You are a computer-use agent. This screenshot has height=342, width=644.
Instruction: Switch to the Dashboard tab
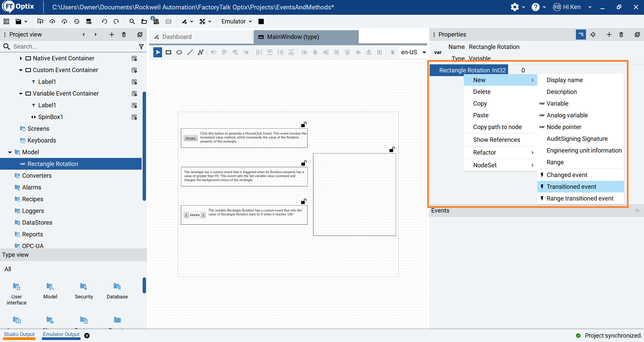point(201,37)
